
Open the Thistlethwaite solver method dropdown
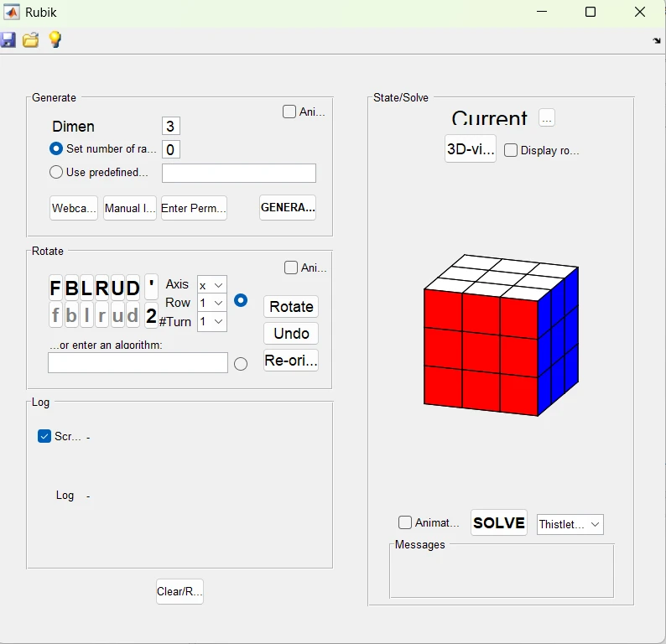(x=570, y=524)
